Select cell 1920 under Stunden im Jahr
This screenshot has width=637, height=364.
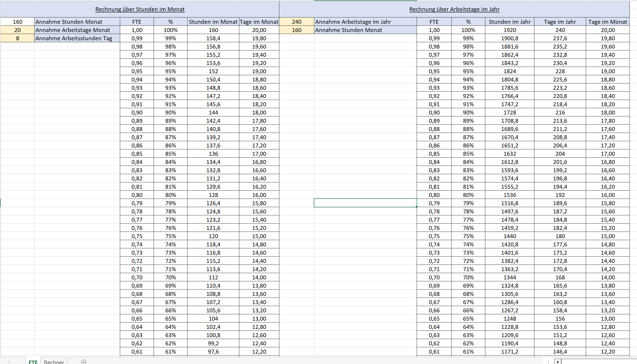coord(509,30)
